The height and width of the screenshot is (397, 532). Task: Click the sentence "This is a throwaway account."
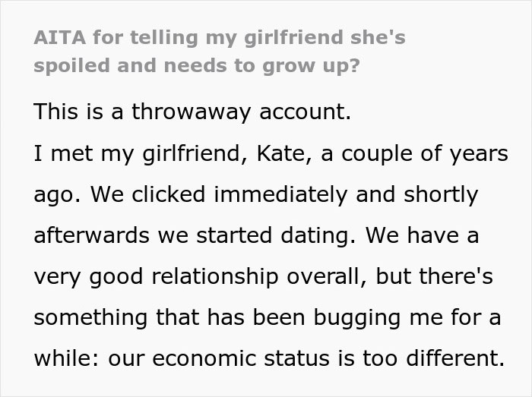tap(192, 112)
